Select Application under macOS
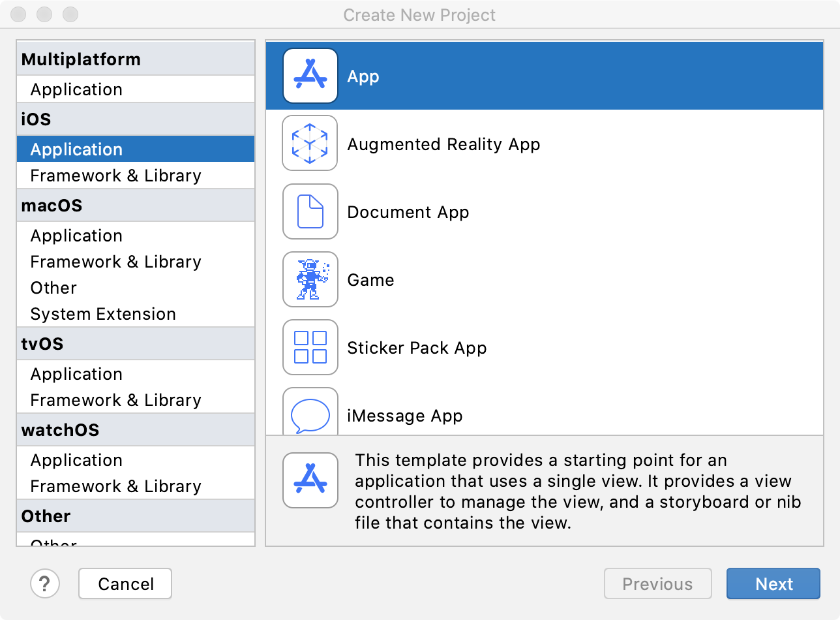840x620 pixels. 136,236
